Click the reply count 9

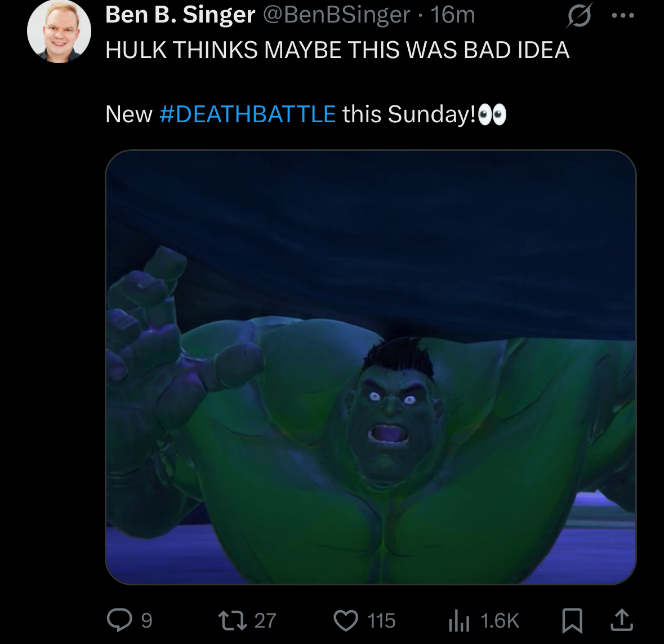click(x=146, y=621)
